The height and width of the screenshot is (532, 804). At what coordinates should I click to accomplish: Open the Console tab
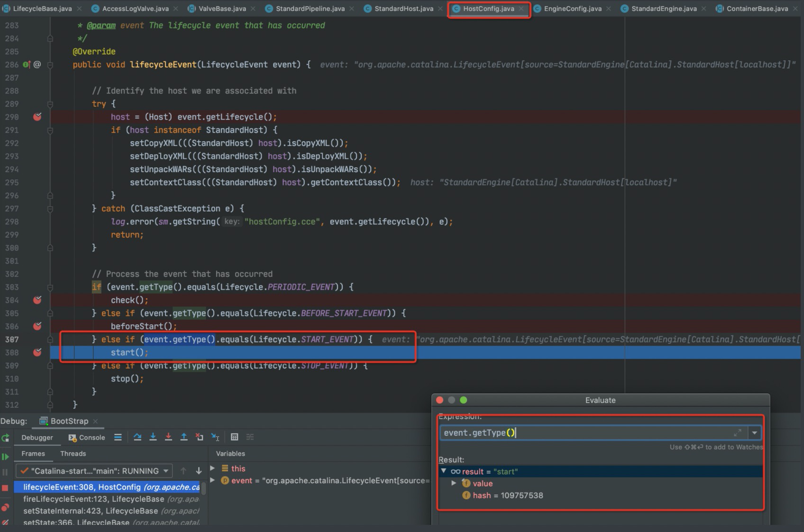click(x=87, y=437)
